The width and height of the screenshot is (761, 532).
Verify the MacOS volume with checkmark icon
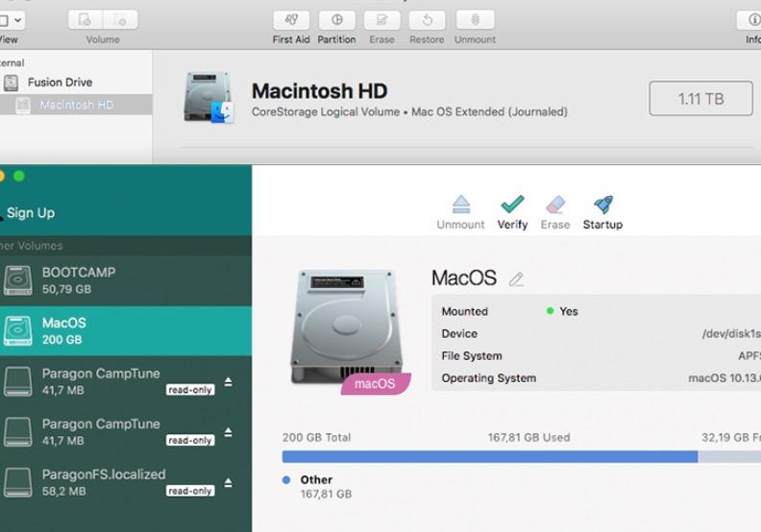pyautogui.click(x=512, y=205)
